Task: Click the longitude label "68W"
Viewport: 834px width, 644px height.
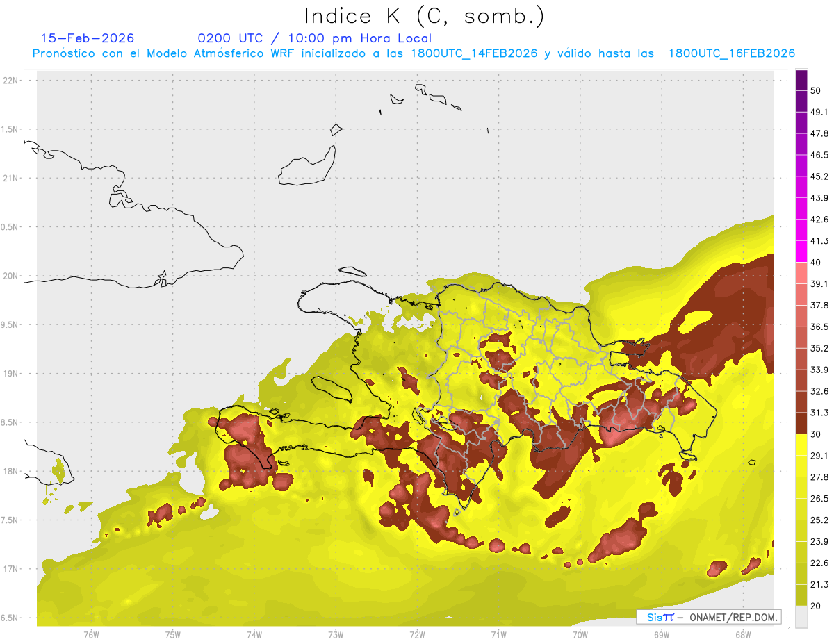Action: (742, 635)
